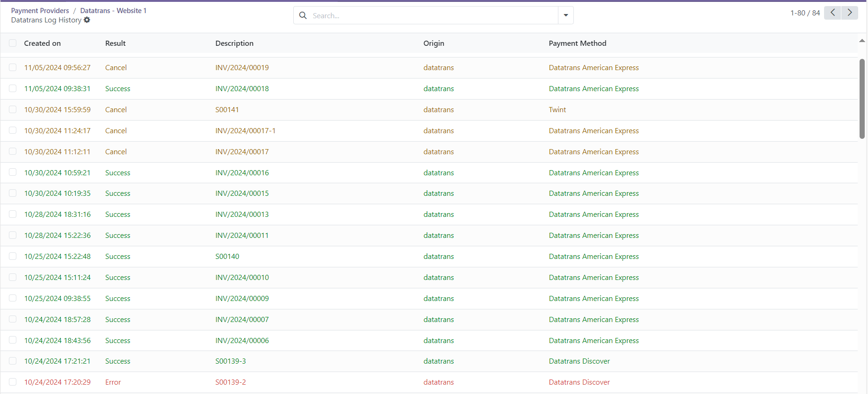868x394 pixels.
Task: Select checkbox for S00141 Twint row
Action: point(13,109)
